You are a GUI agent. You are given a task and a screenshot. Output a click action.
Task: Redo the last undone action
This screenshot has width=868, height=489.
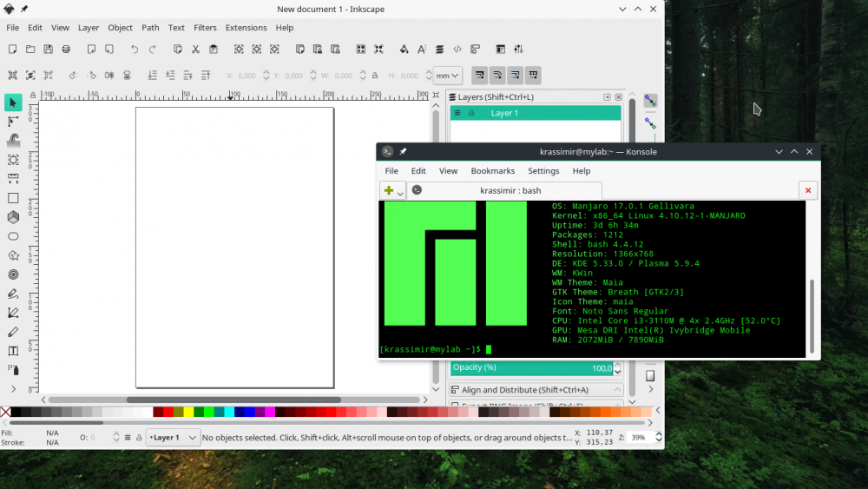[x=152, y=50]
